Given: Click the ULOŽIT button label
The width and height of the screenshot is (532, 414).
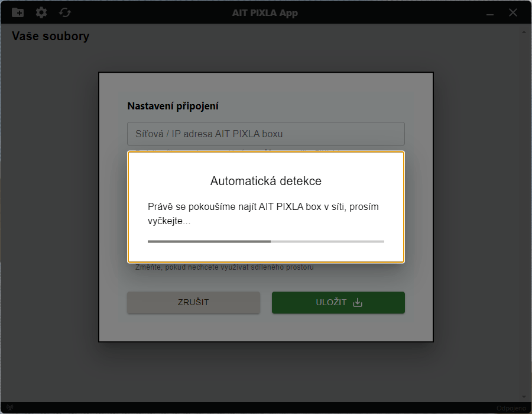Looking at the screenshot, I should coord(331,302).
